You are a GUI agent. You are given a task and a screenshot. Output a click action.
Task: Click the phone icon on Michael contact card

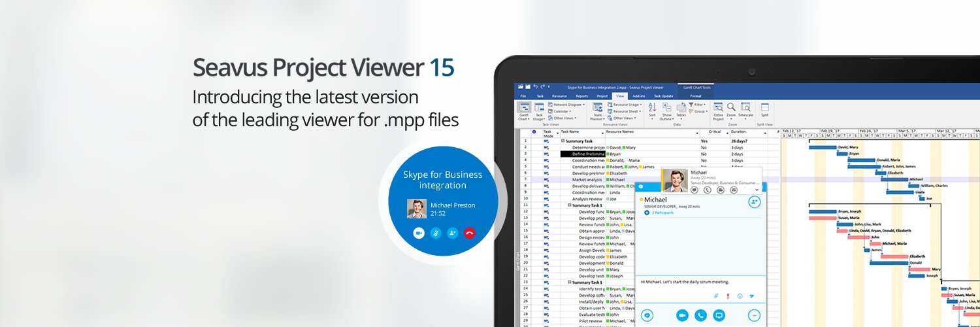[x=707, y=190]
